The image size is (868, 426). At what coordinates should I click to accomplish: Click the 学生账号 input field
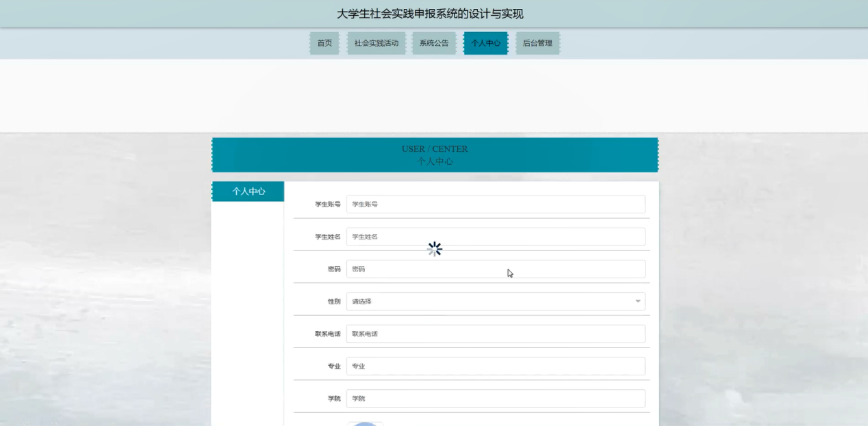(496, 204)
